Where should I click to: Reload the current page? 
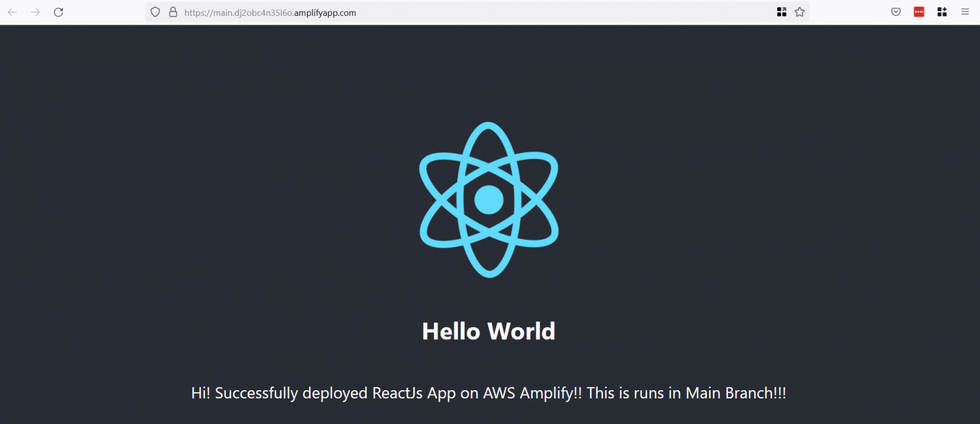[58, 11]
